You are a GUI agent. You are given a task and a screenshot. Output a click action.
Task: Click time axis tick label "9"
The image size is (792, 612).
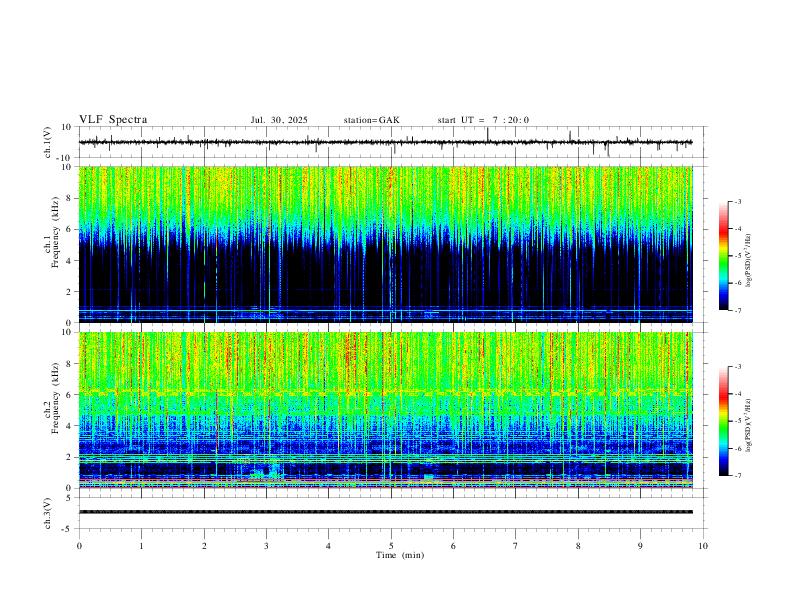tap(640, 546)
